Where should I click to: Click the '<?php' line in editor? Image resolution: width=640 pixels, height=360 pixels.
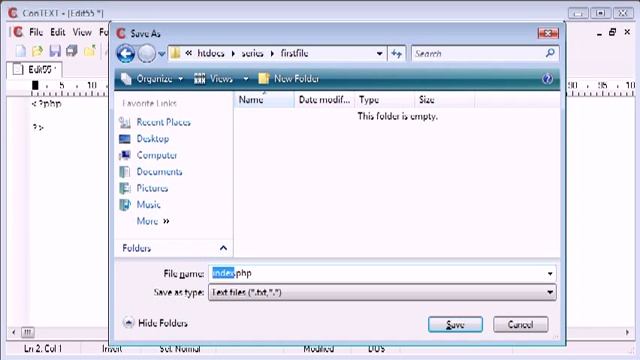[x=47, y=104]
